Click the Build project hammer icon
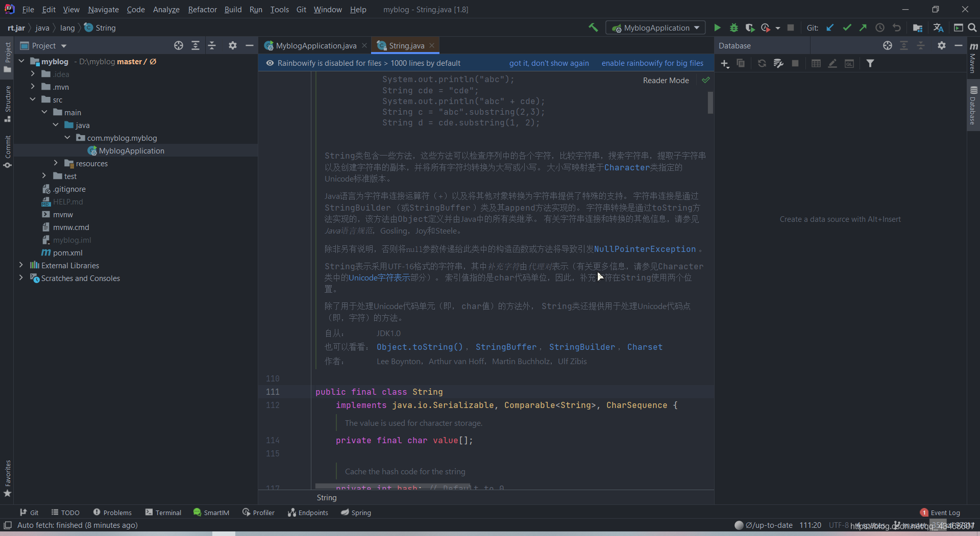The width and height of the screenshot is (980, 536). pyautogui.click(x=593, y=28)
